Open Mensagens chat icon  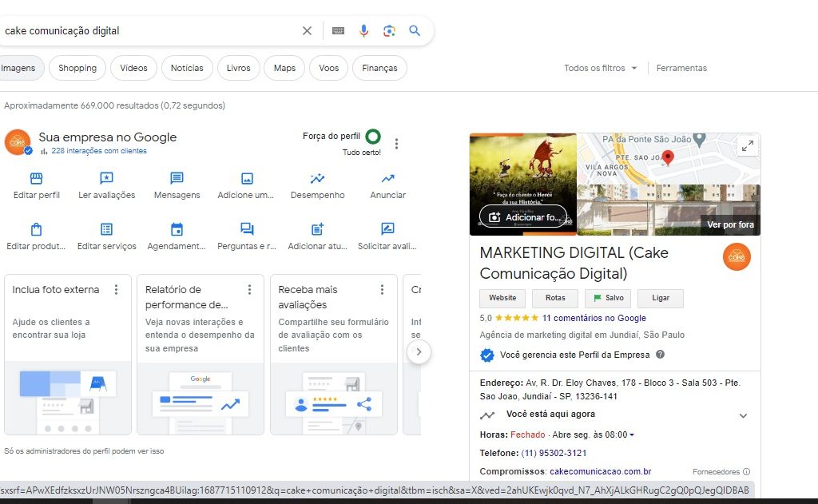[x=177, y=179]
